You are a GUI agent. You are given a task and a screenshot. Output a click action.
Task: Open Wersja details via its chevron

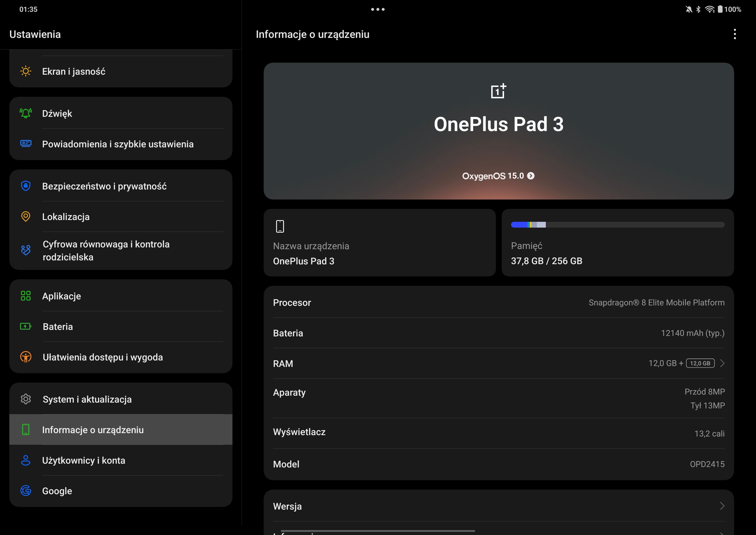click(x=722, y=506)
